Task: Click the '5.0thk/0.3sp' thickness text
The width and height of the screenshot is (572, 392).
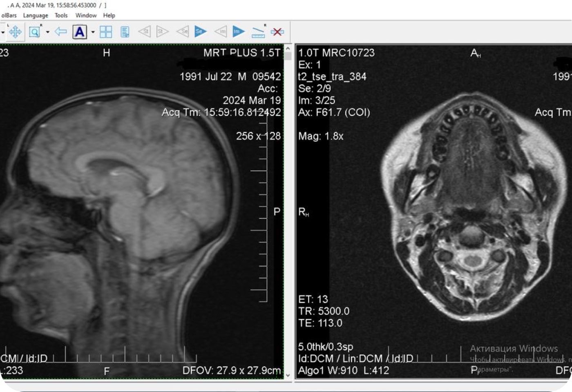Action: 326,347
